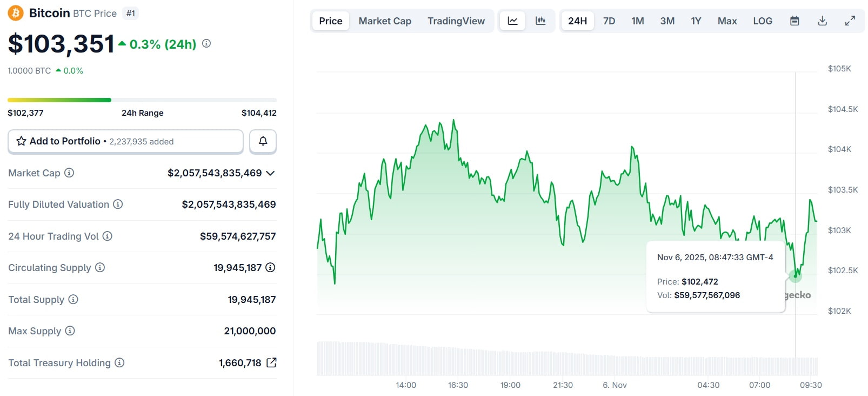Click the highlighted price point on chart
The image size is (868, 396).
795,276
